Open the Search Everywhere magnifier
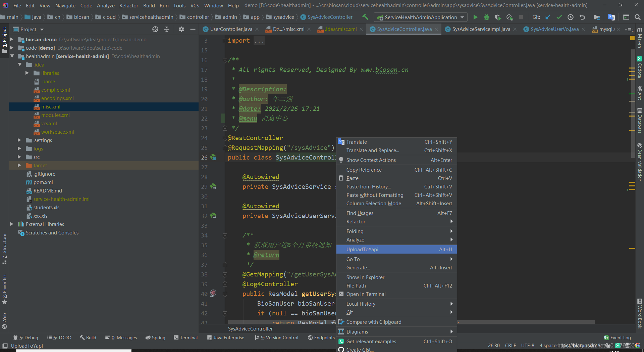 point(637,17)
